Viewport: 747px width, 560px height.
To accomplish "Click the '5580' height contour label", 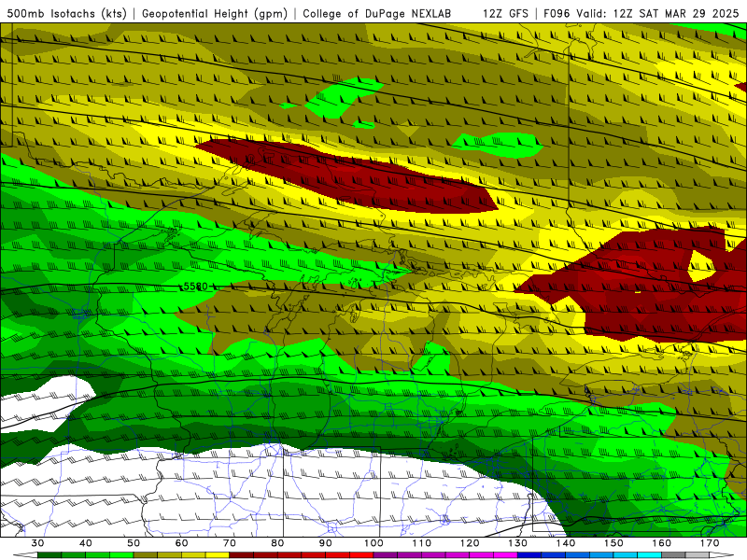I will click(x=196, y=287).
